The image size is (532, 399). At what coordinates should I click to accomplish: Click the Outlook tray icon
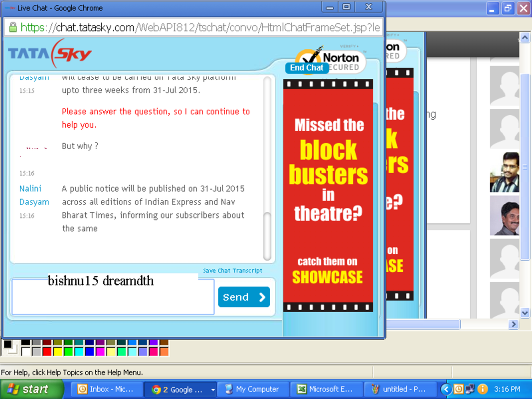458,389
